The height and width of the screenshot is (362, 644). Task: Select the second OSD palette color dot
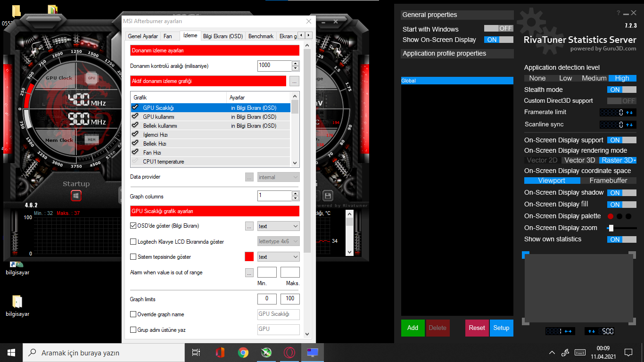point(619,216)
